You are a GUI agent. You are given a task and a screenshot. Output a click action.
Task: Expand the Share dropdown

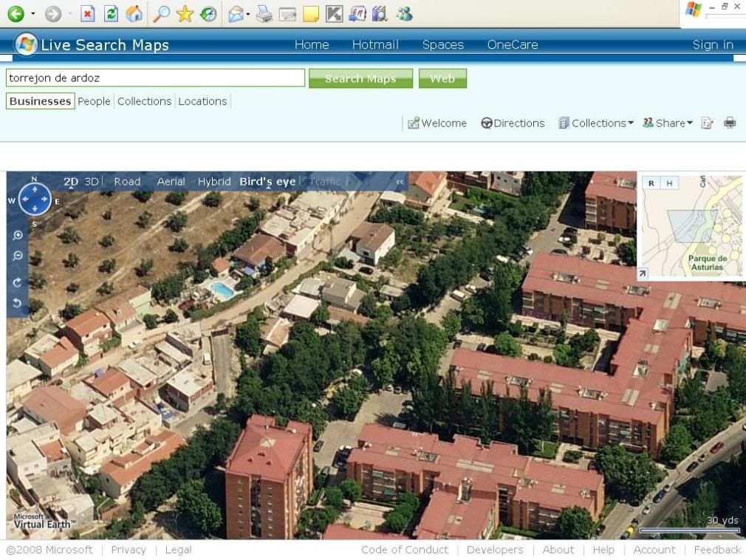coord(668,123)
